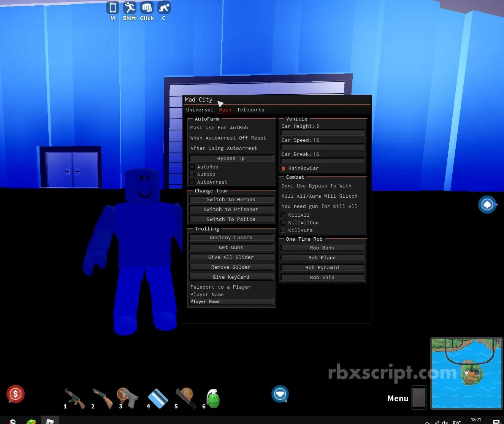
Task: Click the Give KeyCard button
Action: (x=231, y=277)
